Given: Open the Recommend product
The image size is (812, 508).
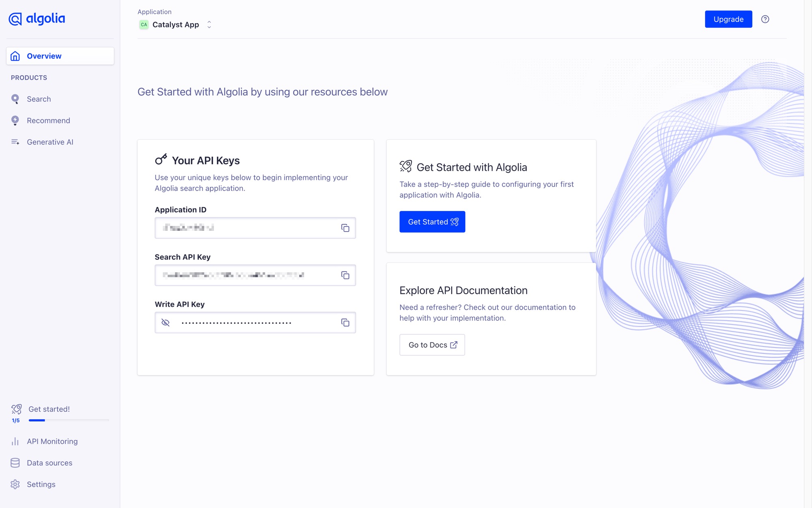Looking at the screenshot, I should [x=48, y=120].
